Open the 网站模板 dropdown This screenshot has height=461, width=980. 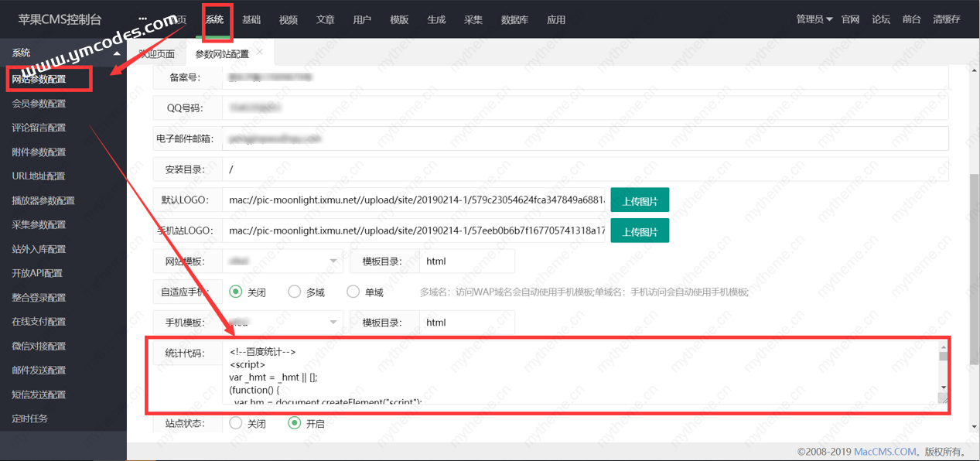coord(283,261)
